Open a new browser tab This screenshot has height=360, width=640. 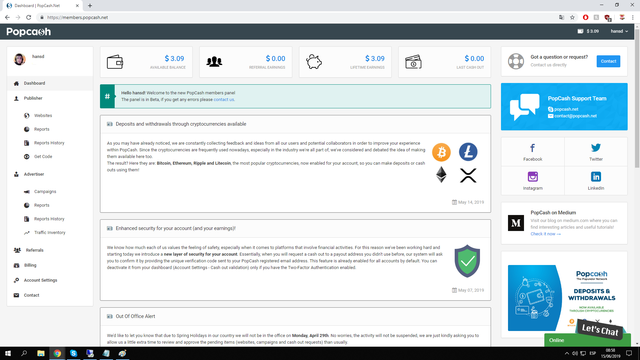(x=90, y=6)
